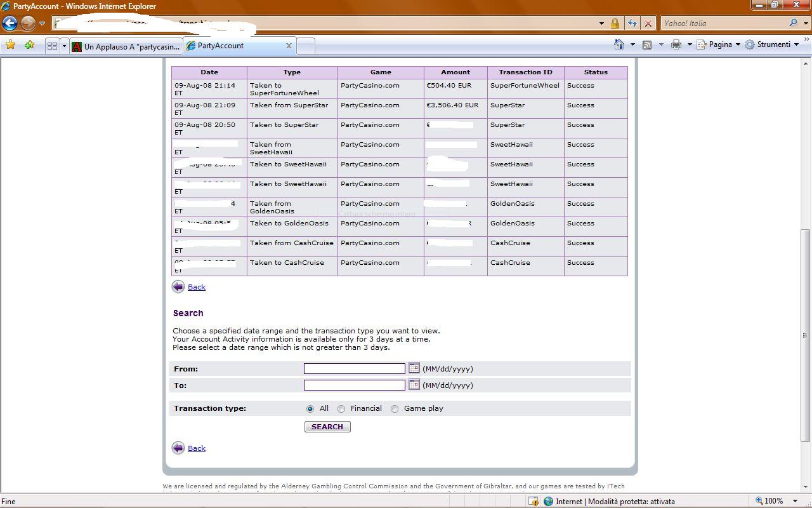Click the To date input field
This screenshot has width=812, height=508.
pyautogui.click(x=354, y=385)
